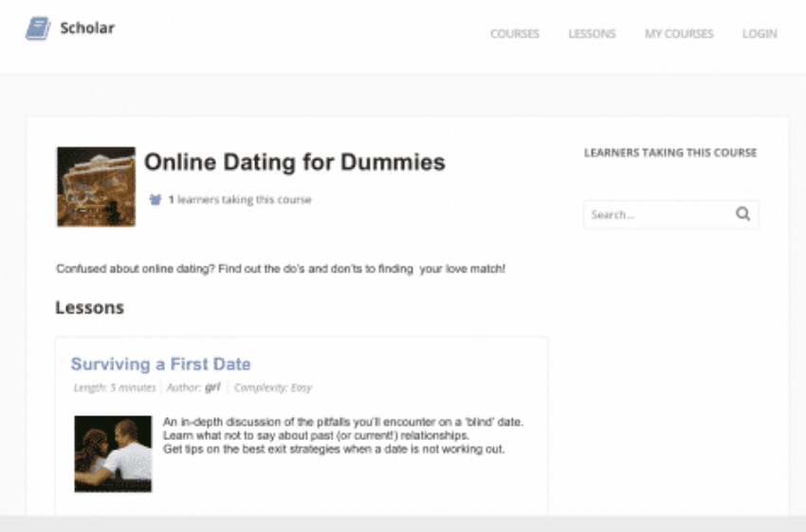
Task: Click the Lessons section heading
Action: point(90,307)
